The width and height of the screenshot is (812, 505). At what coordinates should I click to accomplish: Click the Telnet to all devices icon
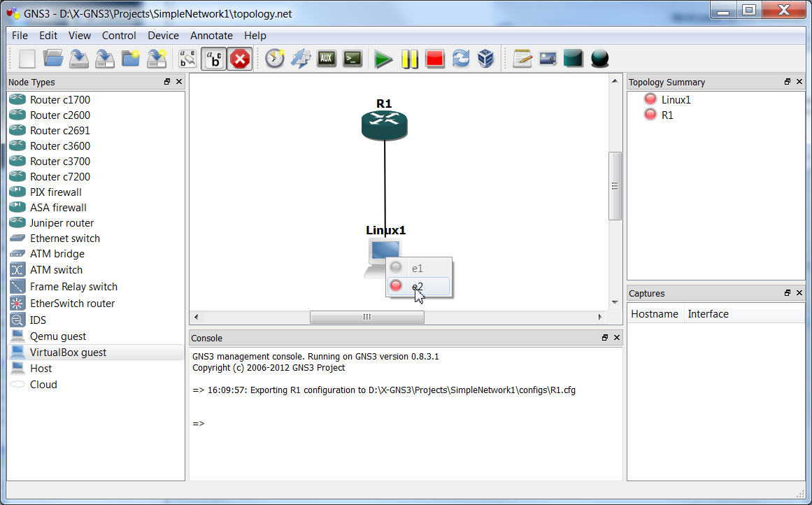[x=300, y=59]
